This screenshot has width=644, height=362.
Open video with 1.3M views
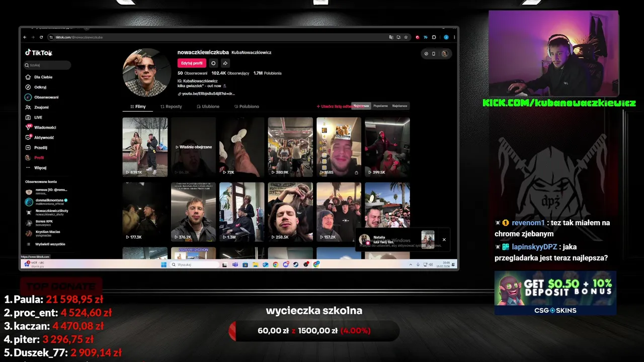pyautogui.click(x=242, y=212)
